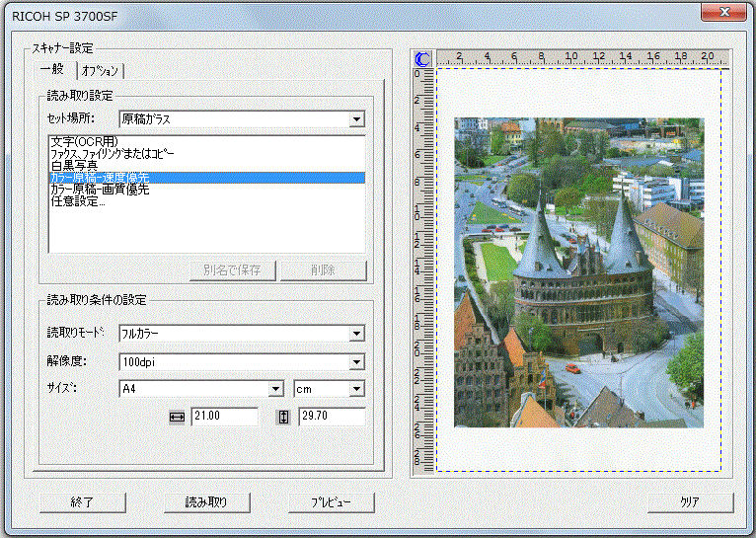Viewport: 756px width, 538px height.
Task: Click the height field showing 29.70
Action: pyautogui.click(x=332, y=417)
